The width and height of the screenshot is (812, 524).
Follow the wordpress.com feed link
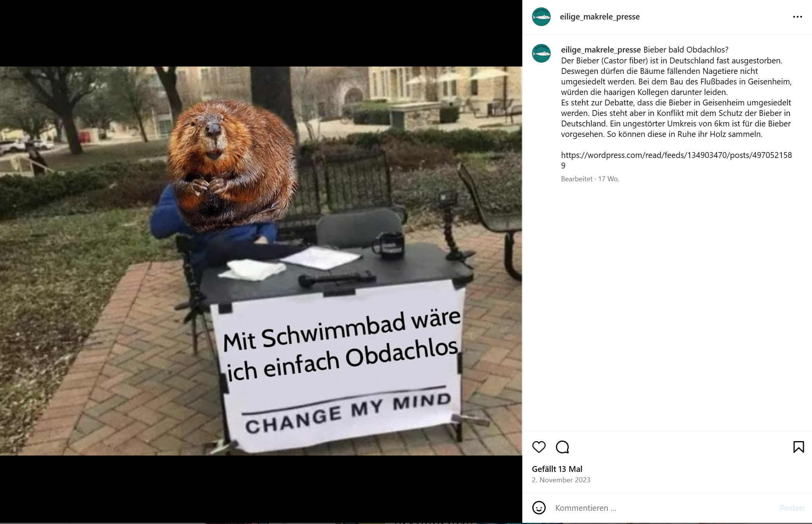pos(676,160)
